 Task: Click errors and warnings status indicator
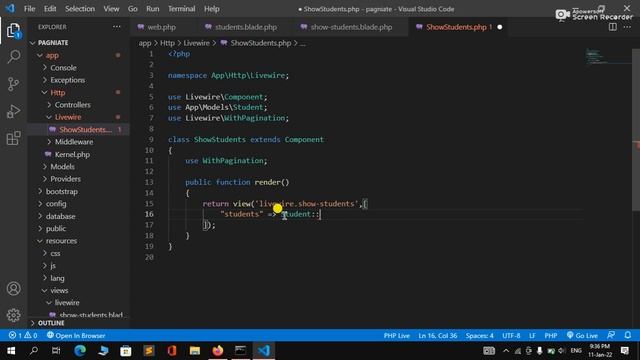[23, 336]
